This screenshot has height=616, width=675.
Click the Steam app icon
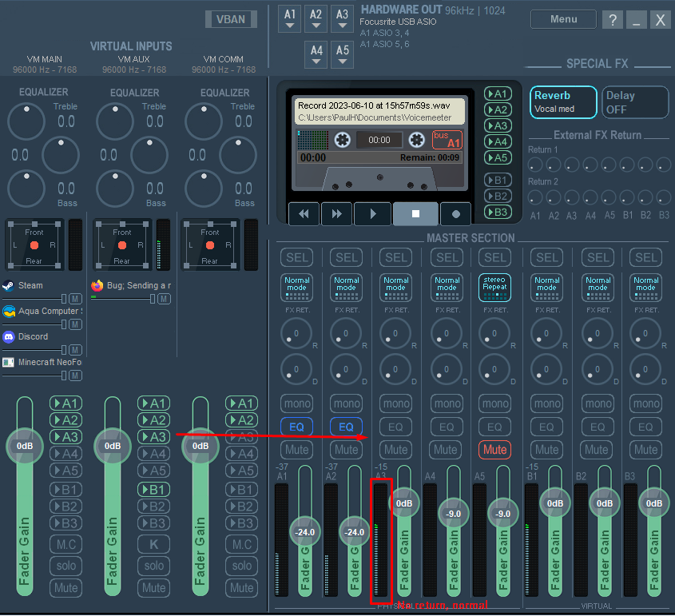[8, 285]
